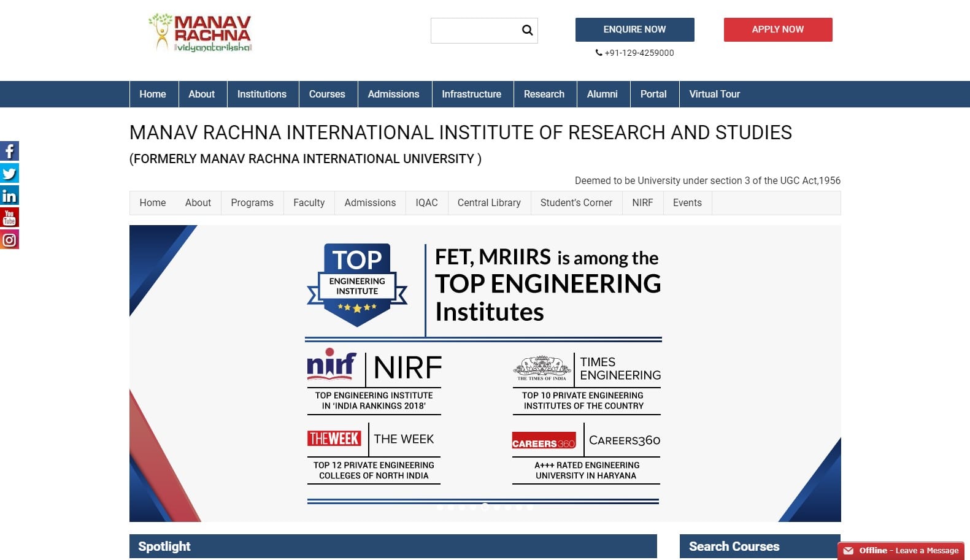Viewport: 970px width, 560px height.
Task: Open the Virtual Tour menu item
Action: 715,94
